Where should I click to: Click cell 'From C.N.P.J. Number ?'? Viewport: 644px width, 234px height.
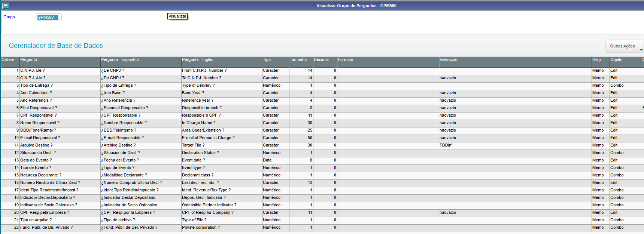[222, 71]
